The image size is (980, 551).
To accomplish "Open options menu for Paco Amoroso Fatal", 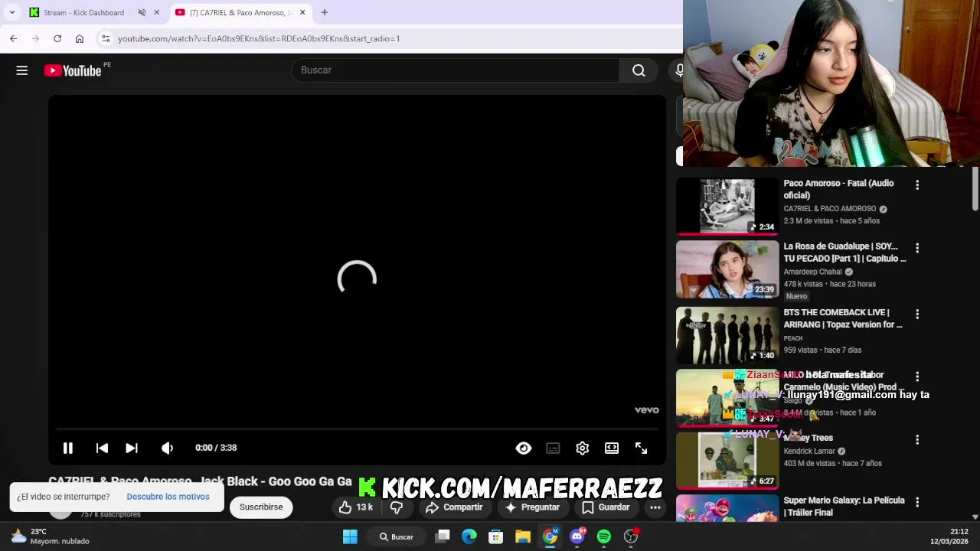I will tap(917, 184).
